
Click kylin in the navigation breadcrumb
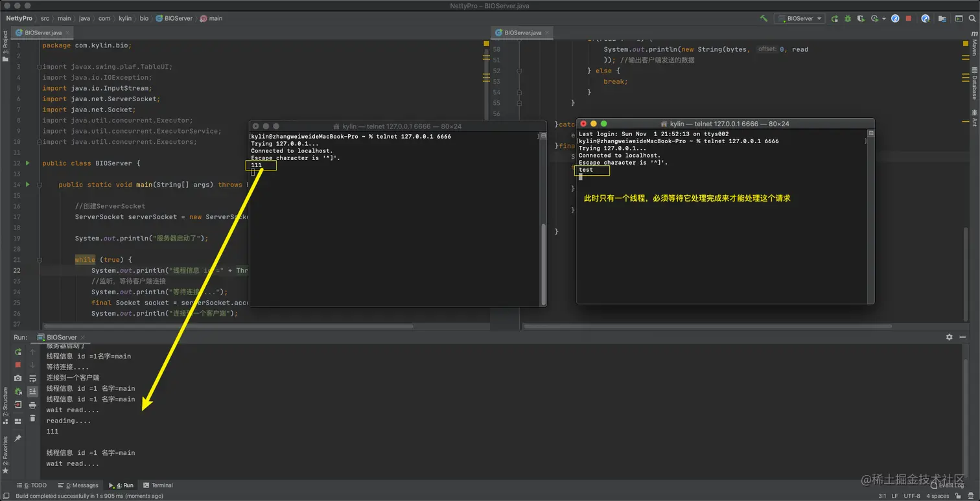(x=124, y=18)
